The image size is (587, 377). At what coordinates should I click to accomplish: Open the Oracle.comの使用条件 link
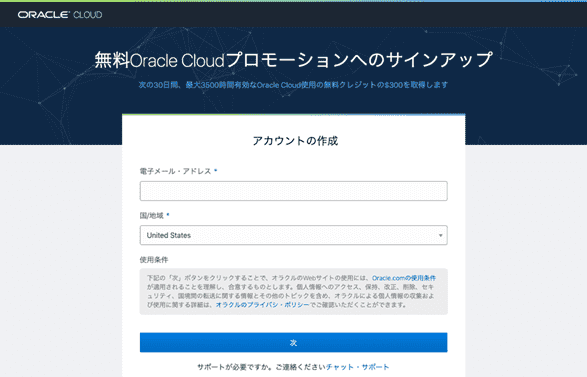[x=404, y=278]
